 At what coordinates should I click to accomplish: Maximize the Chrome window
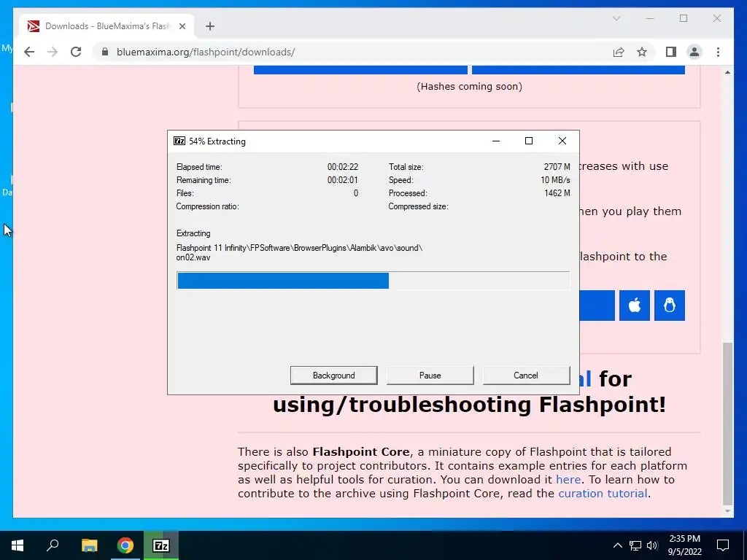[683, 18]
